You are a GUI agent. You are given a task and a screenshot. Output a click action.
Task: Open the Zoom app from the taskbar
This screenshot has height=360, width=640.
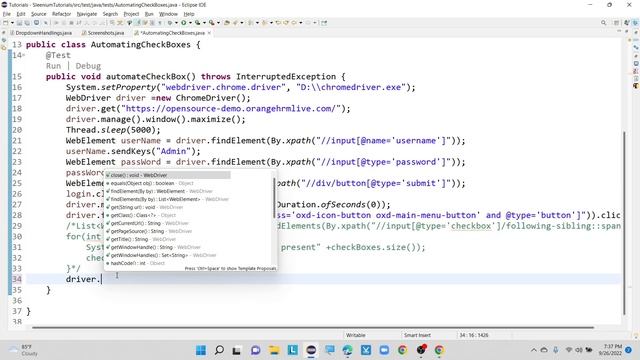coord(384,350)
